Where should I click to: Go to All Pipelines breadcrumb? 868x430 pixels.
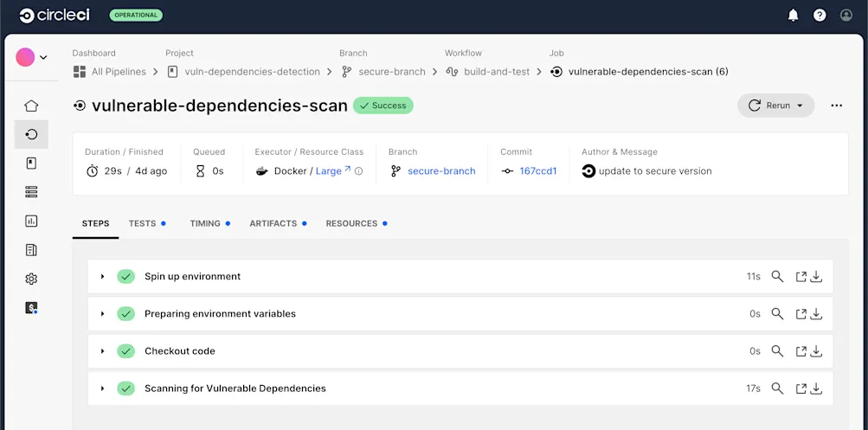click(110, 72)
